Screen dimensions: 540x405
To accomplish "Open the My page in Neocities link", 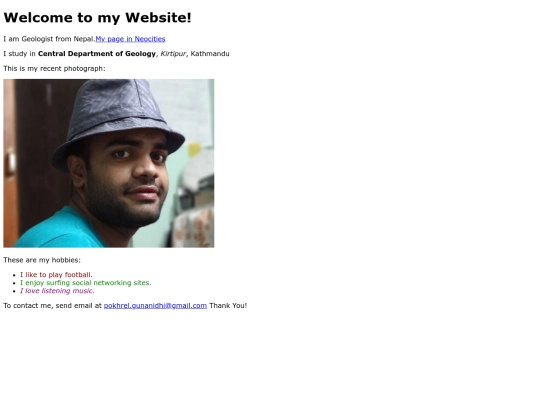I will pos(130,39).
